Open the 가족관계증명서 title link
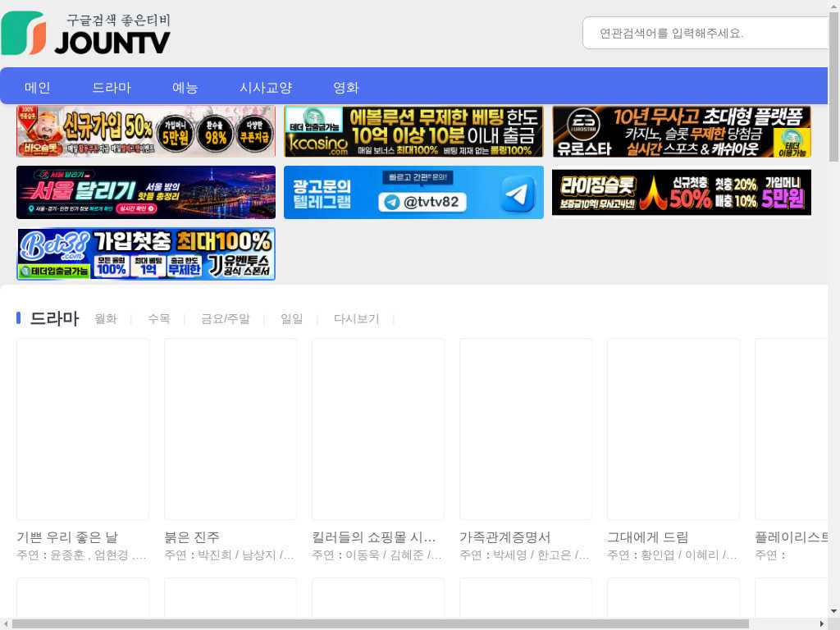840x630 pixels. tap(504, 536)
